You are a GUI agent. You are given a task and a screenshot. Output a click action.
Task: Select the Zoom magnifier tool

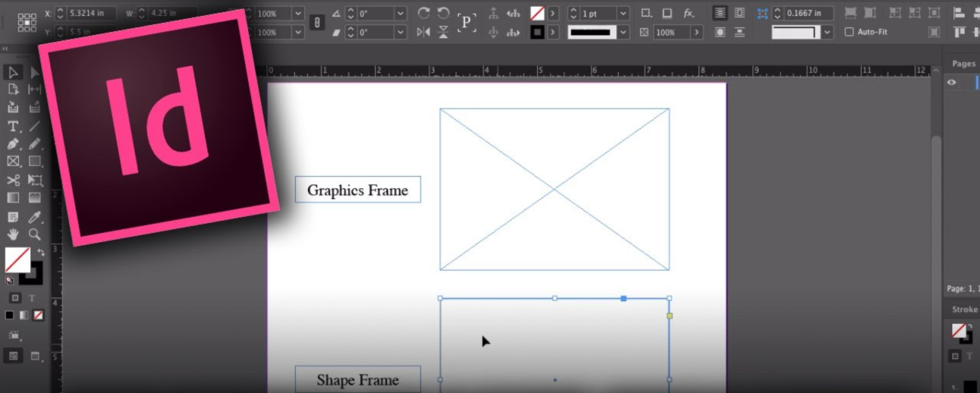pos(35,234)
